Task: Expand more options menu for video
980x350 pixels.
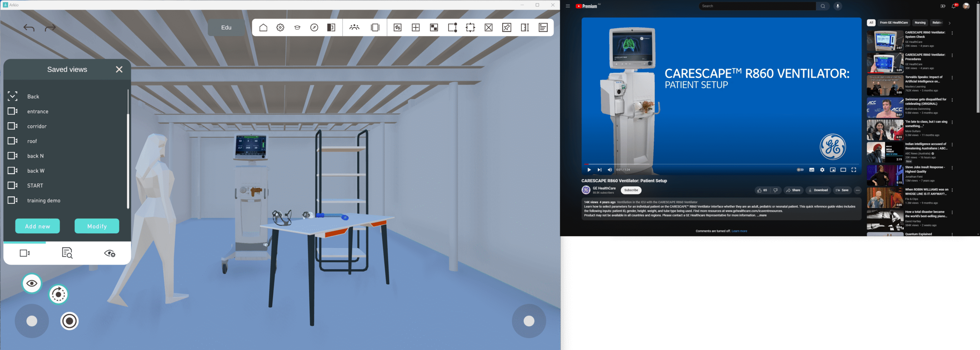Action: tap(857, 190)
